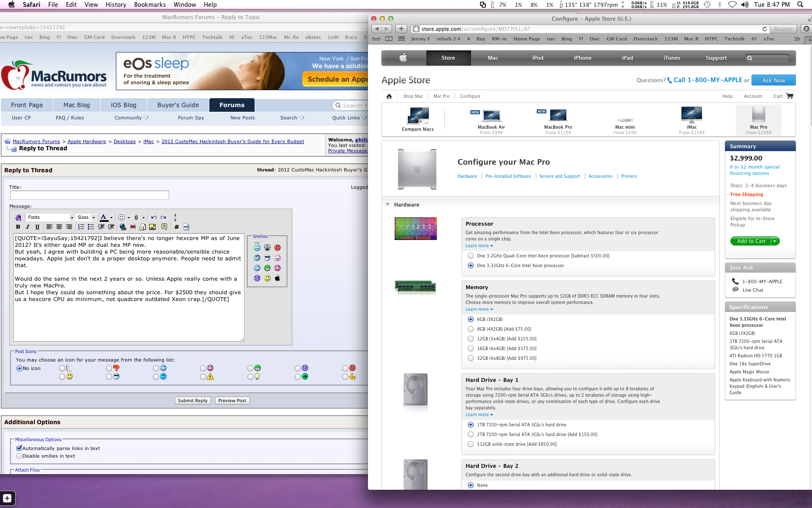Undo the last edit in the message
The height and width of the screenshot is (508, 812).
point(154,217)
